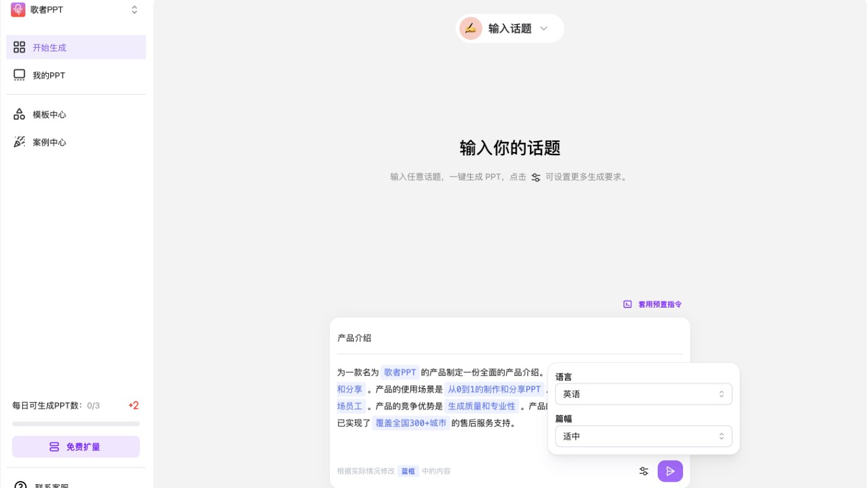Open the 输入话题 mode dropdown

pyautogui.click(x=510, y=29)
